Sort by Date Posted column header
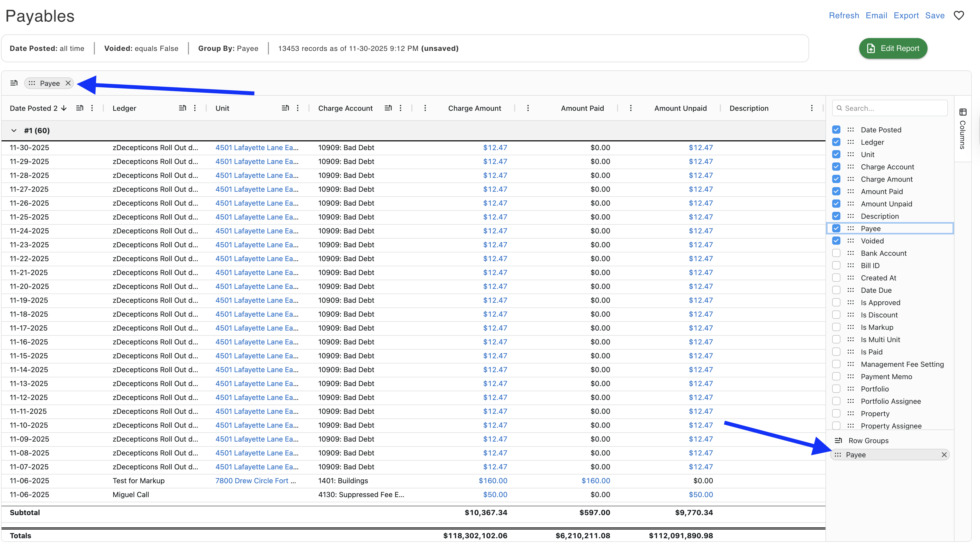This screenshot has height=548, width=980. (33, 108)
